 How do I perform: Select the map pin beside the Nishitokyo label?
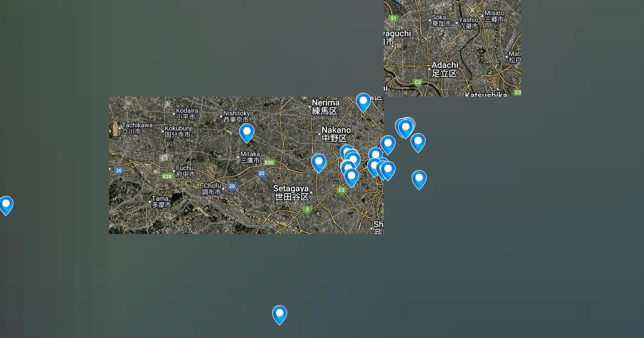click(x=247, y=133)
